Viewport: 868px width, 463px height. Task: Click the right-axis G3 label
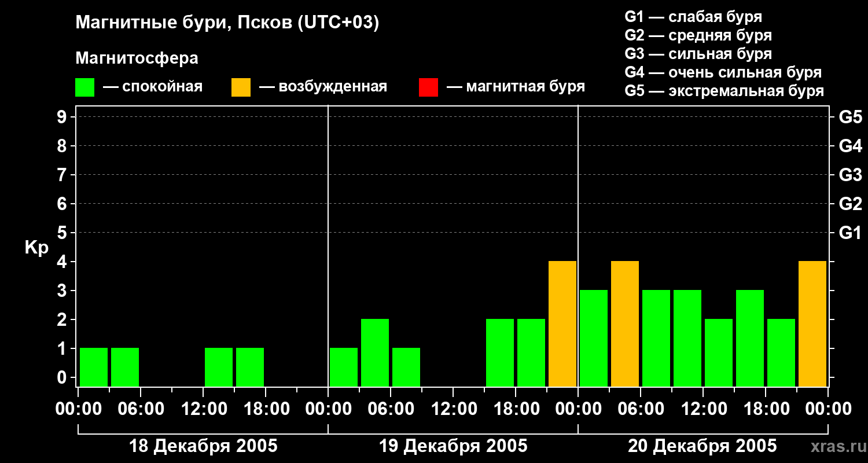coord(850,175)
